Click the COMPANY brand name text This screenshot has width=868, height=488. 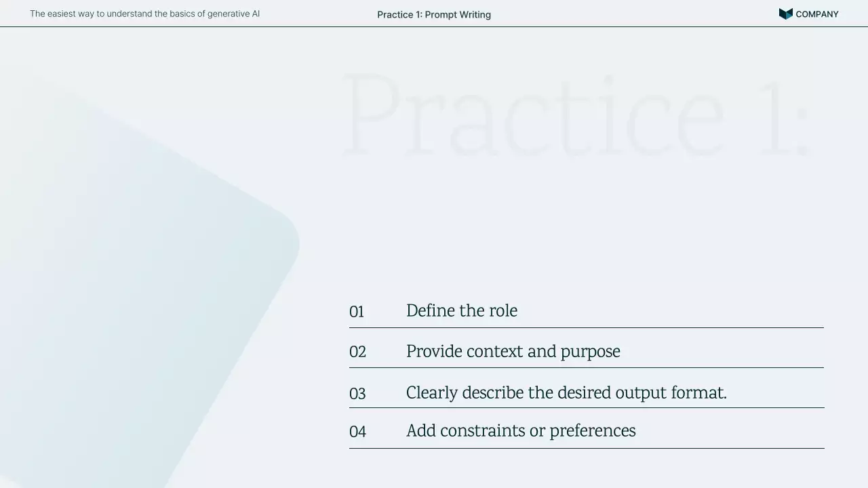816,14
